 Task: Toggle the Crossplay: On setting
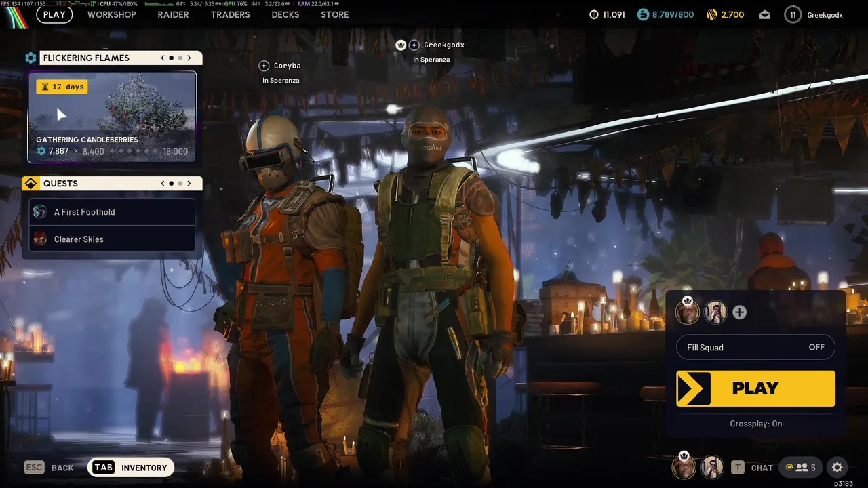pos(756,424)
